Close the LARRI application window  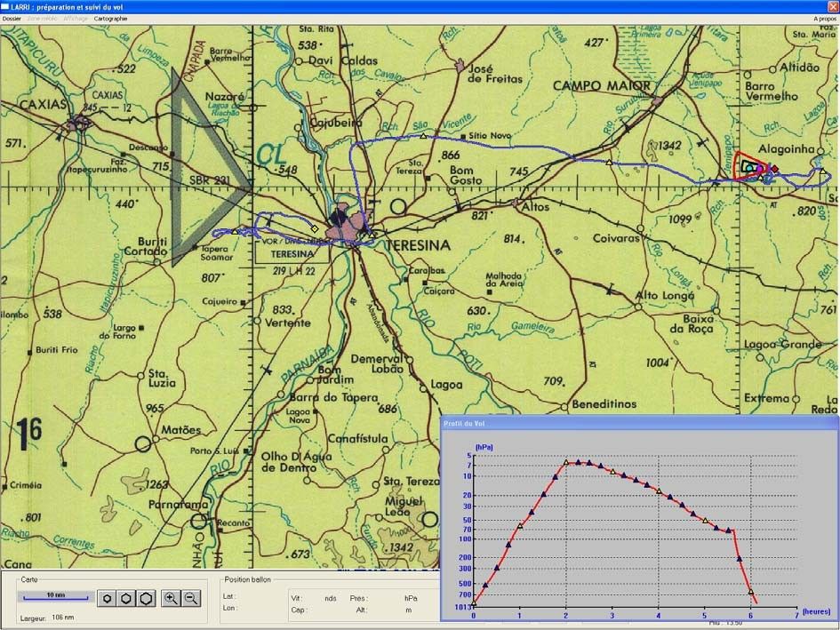tap(832, 6)
